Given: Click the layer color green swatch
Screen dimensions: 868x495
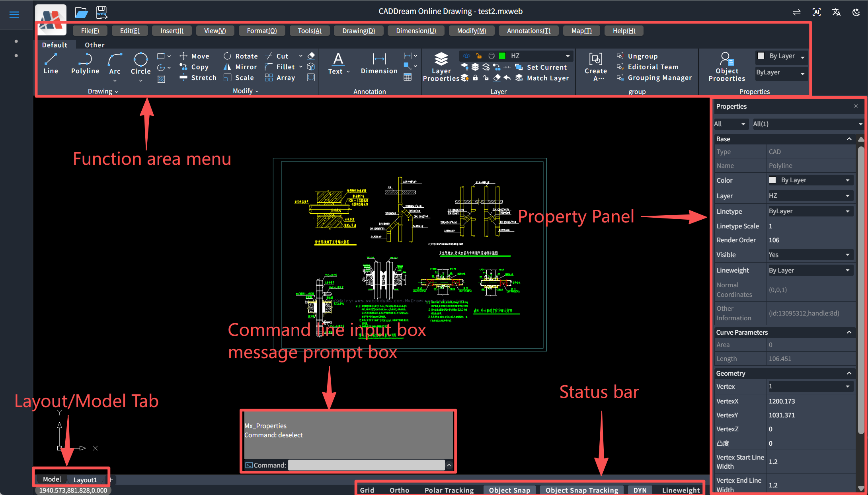Looking at the screenshot, I should click(x=503, y=56).
